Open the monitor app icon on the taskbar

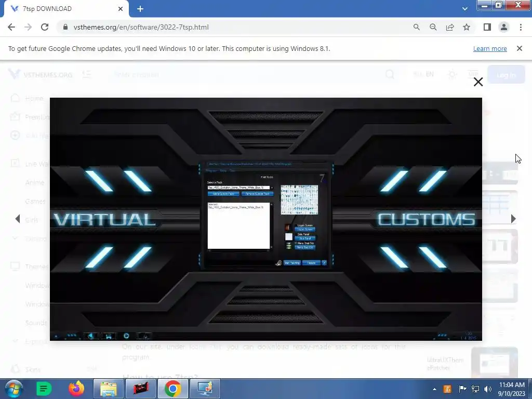click(x=205, y=389)
